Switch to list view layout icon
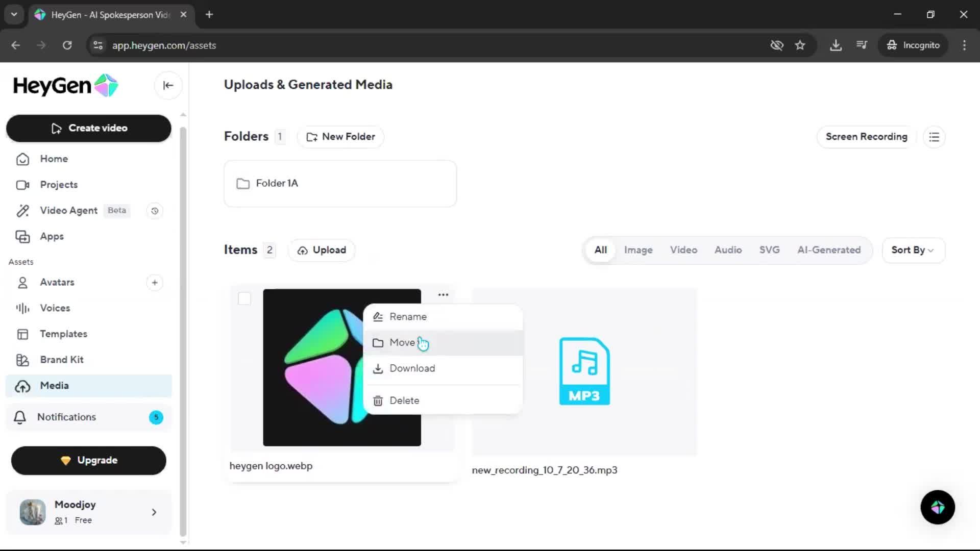The width and height of the screenshot is (980, 551). (x=934, y=137)
